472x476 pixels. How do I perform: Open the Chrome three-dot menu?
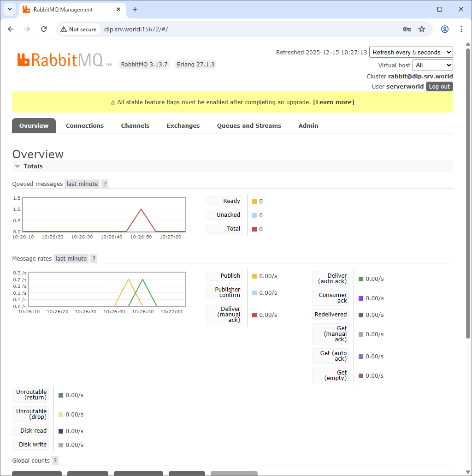pos(461,29)
